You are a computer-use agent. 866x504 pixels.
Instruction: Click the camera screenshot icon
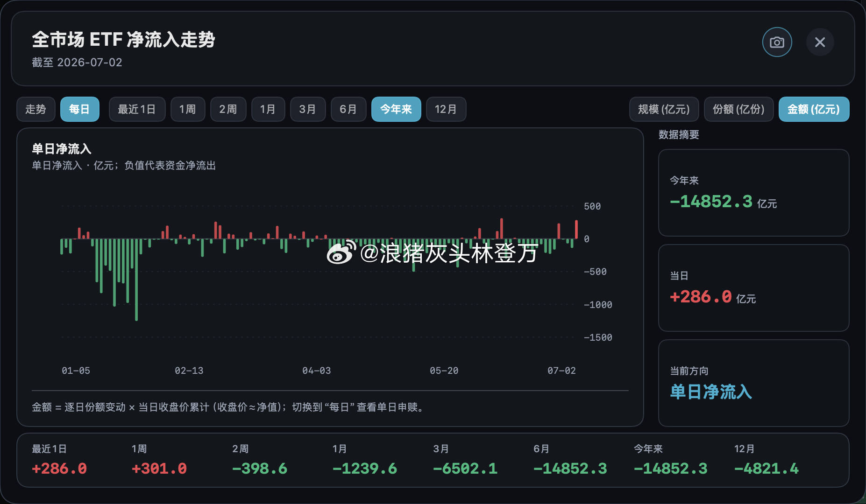pyautogui.click(x=777, y=42)
